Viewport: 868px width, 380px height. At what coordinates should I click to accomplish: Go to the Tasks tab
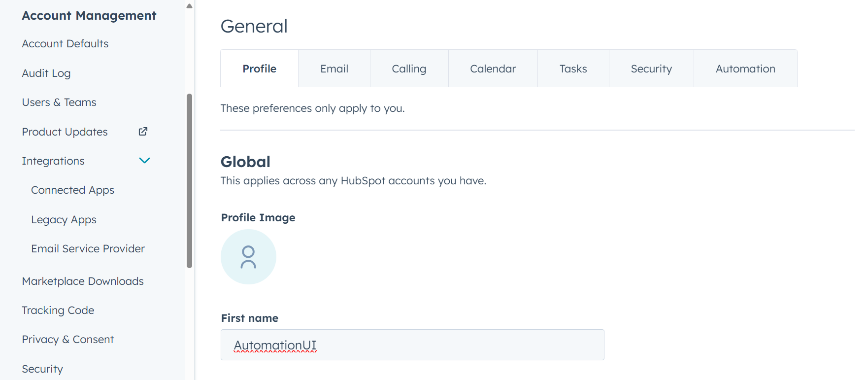point(573,69)
